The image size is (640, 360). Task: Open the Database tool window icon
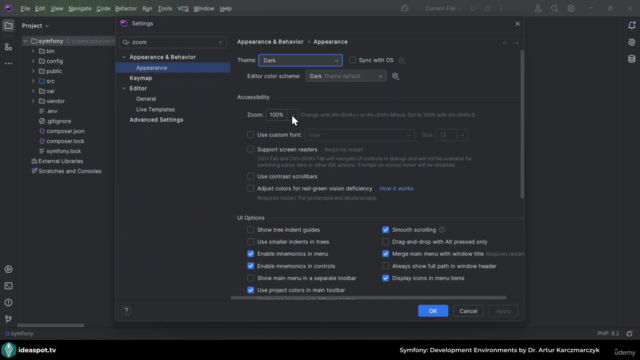(x=631, y=59)
